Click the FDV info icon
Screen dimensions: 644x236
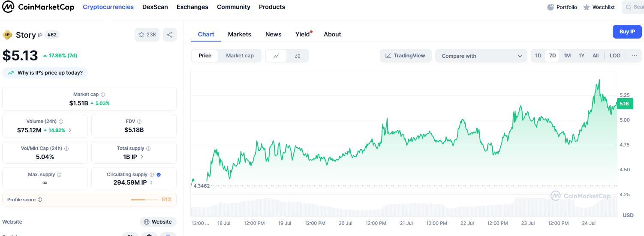pyautogui.click(x=139, y=122)
